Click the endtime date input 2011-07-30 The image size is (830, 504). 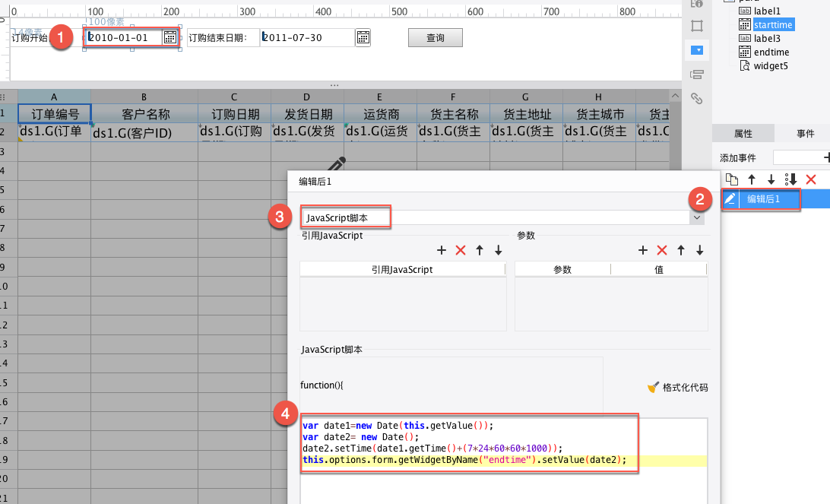(307, 37)
